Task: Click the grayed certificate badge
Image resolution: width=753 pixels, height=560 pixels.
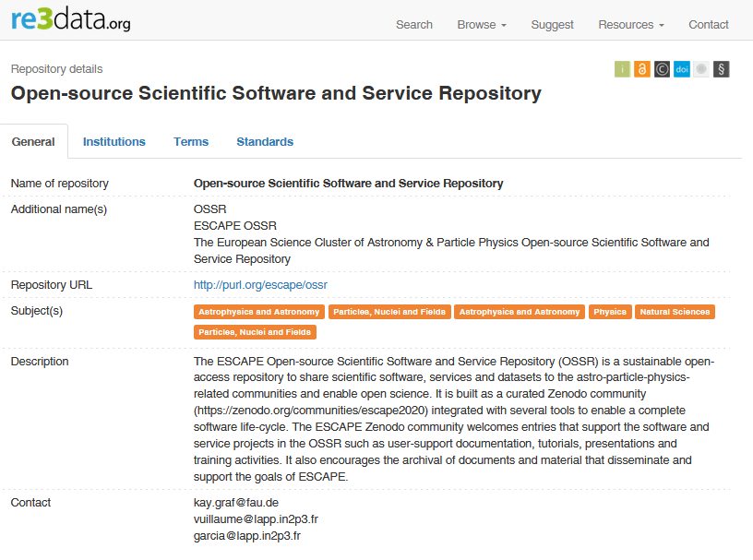Action: [x=701, y=68]
